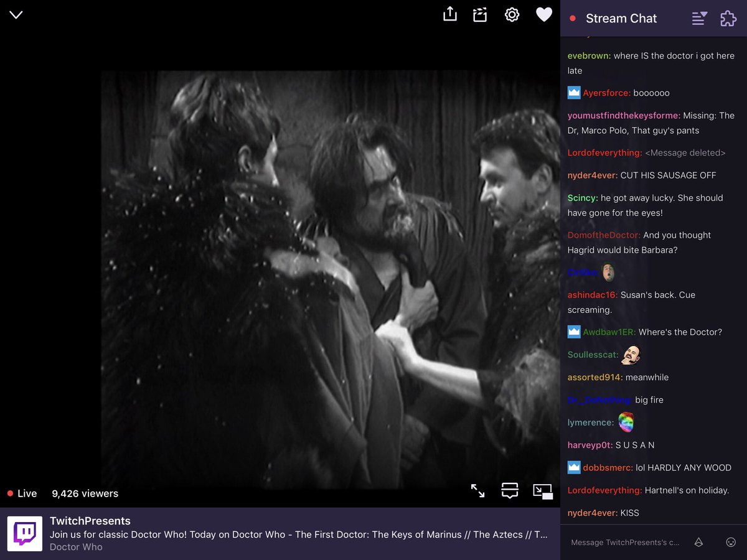The height and width of the screenshot is (560, 747).
Task: Tap the stream title text
Action: point(299,534)
